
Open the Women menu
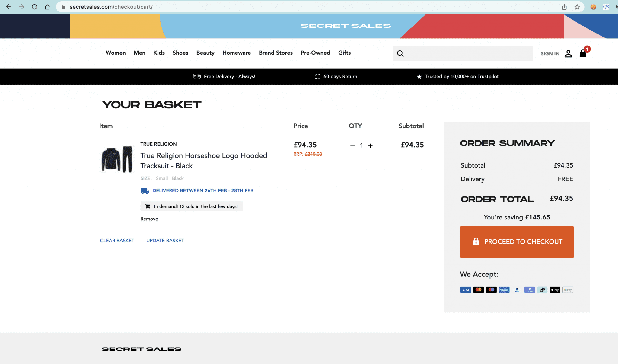(x=115, y=53)
